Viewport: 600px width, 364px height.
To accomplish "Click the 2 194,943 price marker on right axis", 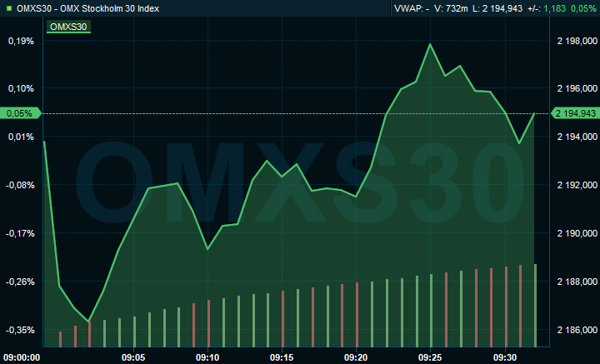I will (x=576, y=113).
